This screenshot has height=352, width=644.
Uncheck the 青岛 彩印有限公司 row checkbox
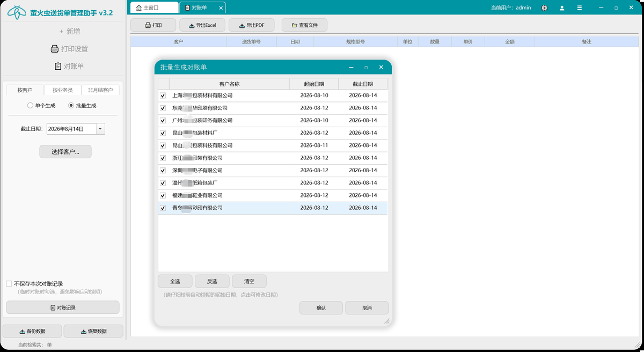click(163, 208)
